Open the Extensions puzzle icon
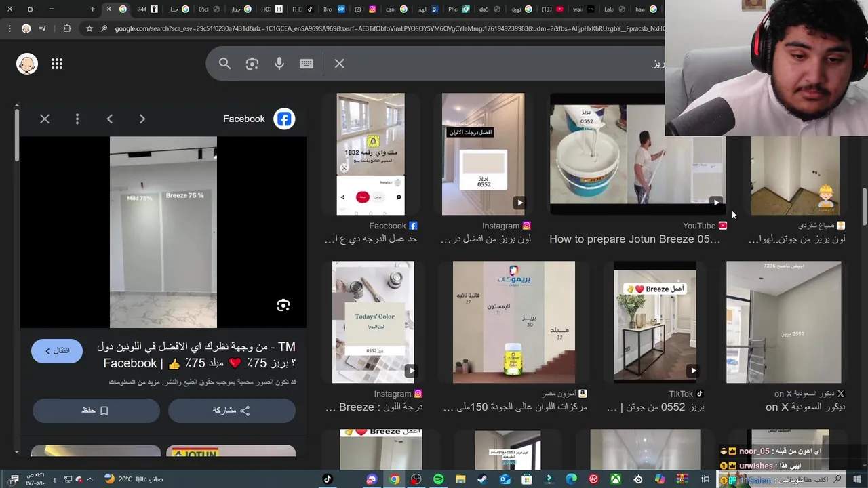 click(x=66, y=28)
